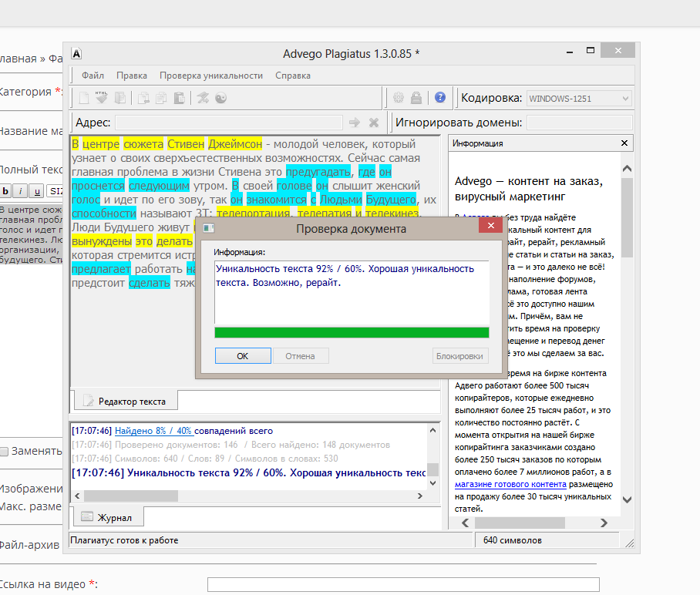The width and height of the screenshot is (700, 595).
Task: Start the quick uniqueness check icon
Action: point(203,98)
